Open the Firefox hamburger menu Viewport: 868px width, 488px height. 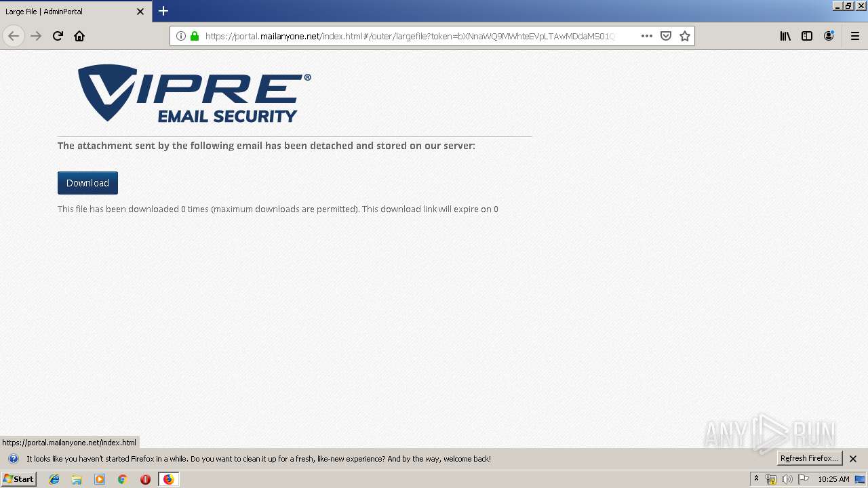855,36
